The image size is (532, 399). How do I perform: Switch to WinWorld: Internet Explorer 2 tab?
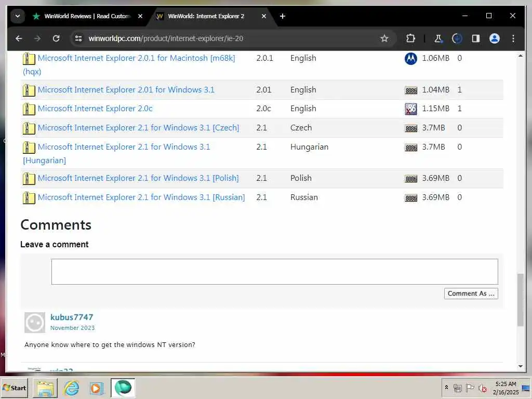(206, 16)
